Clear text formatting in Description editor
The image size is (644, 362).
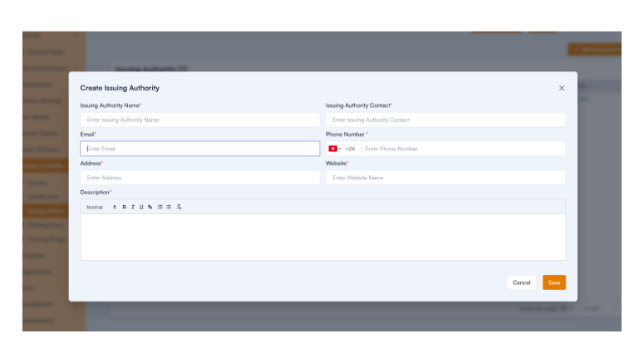tap(179, 207)
